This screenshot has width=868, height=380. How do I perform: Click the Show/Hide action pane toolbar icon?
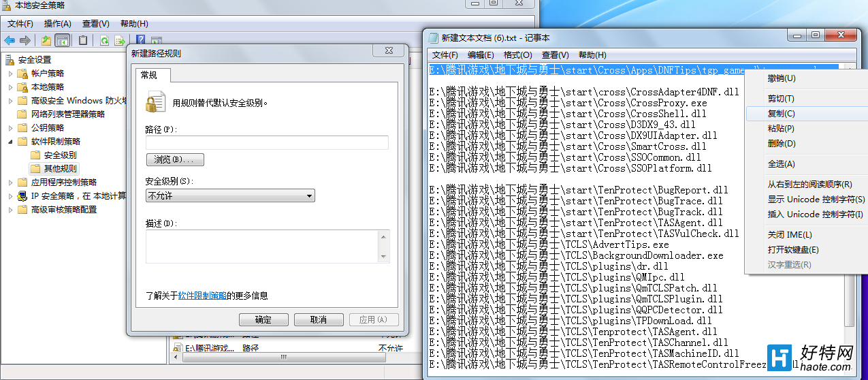coord(156,41)
